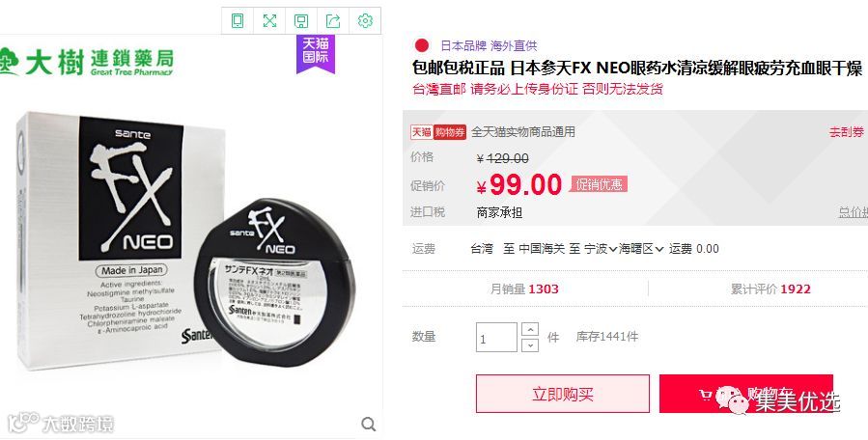The image size is (868, 440).
Task: Open the 去刮券 coupon link
Action: pos(847,132)
